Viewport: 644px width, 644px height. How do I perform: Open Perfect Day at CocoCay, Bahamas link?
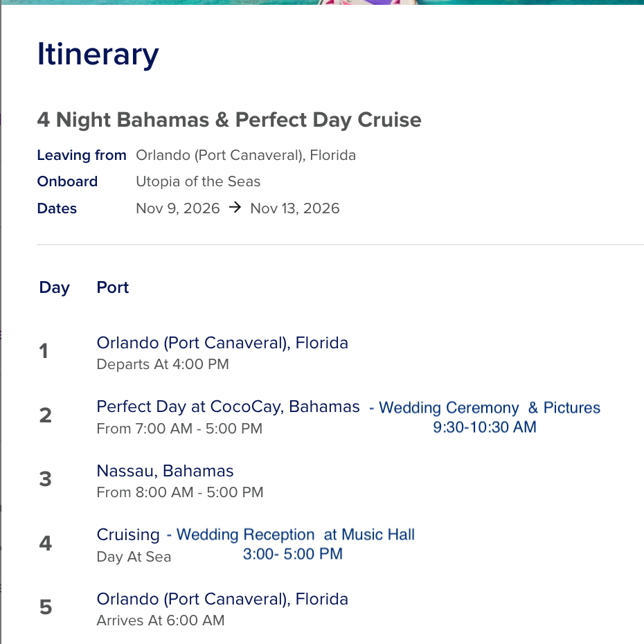(x=228, y=406)
